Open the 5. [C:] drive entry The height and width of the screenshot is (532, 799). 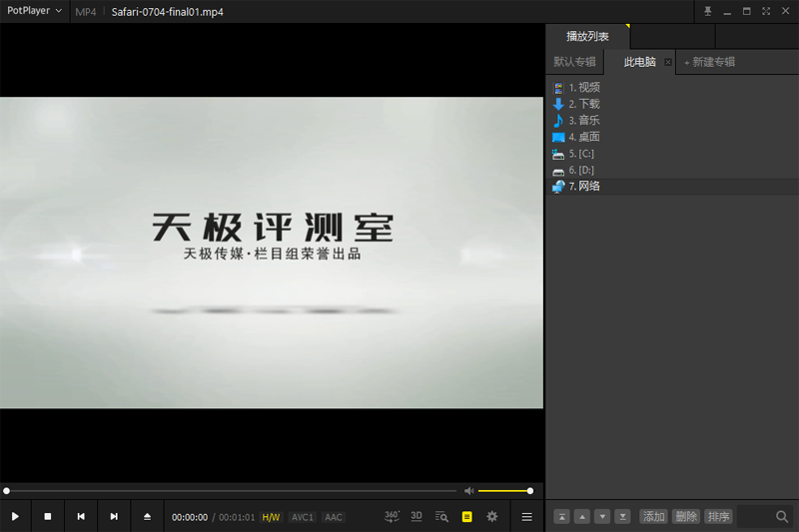[x=672, y=154]
